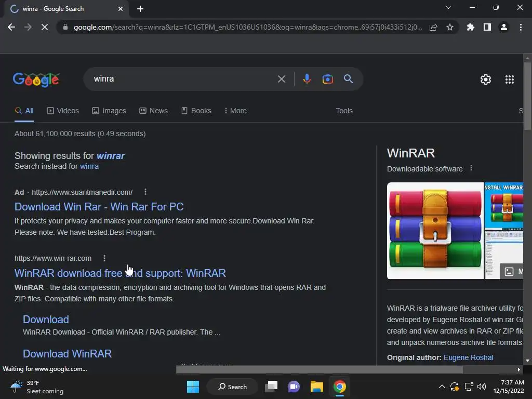Switch to the Videos tab

[63, 111]
